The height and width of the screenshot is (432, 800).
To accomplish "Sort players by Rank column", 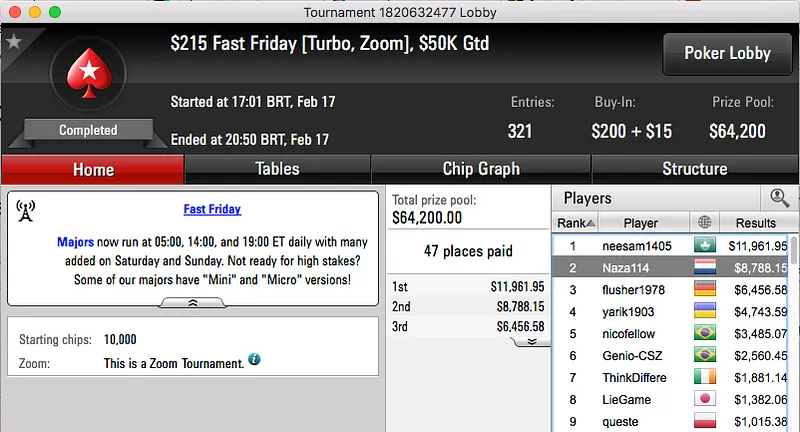I will [x=577, y=223].
